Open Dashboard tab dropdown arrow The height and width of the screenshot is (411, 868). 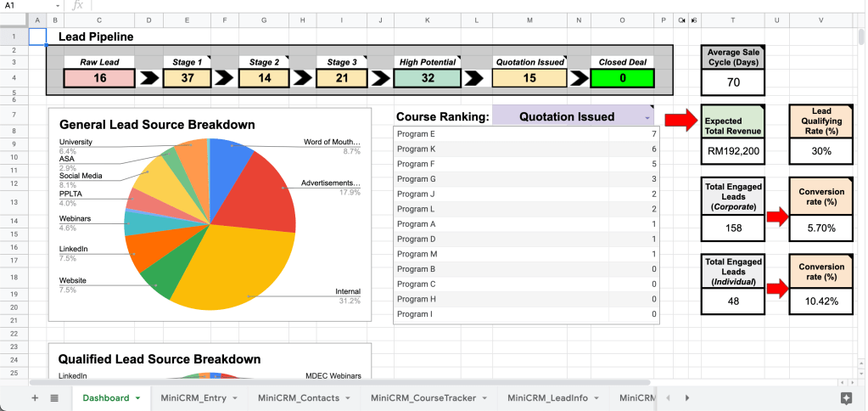138,398
